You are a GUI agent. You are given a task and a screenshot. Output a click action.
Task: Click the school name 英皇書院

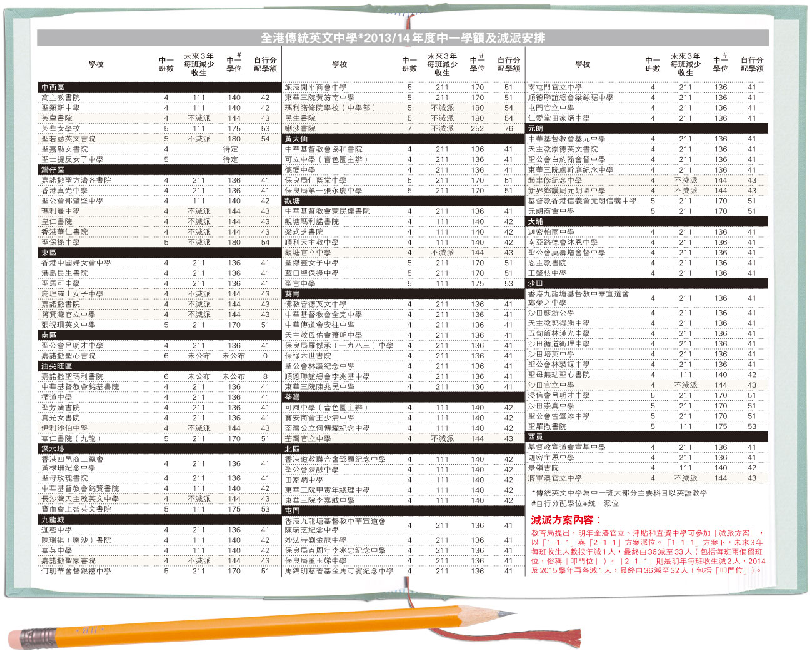tap(57, 118)
